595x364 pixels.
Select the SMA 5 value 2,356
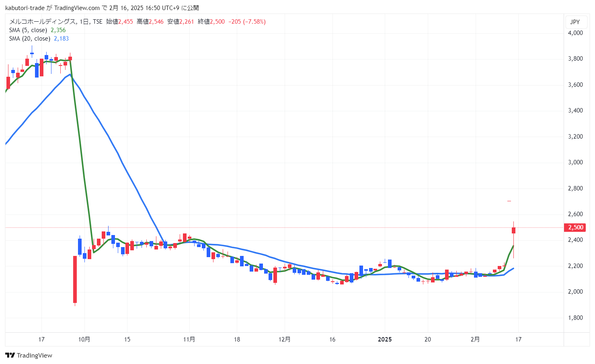(58, 30)
